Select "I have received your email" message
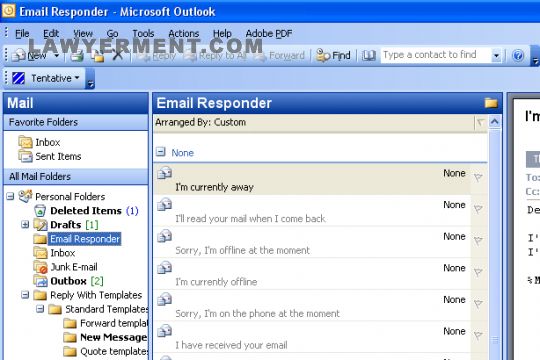The image size is (540, 360). pos(312,337)
